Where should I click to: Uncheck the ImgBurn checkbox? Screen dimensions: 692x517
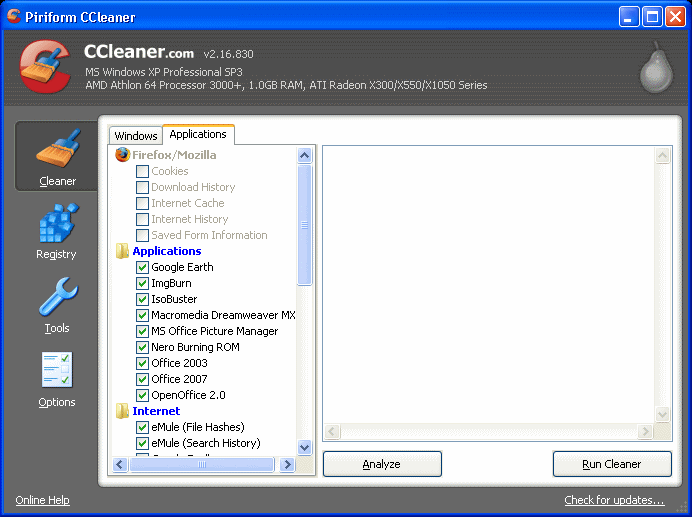pos(142,283)
